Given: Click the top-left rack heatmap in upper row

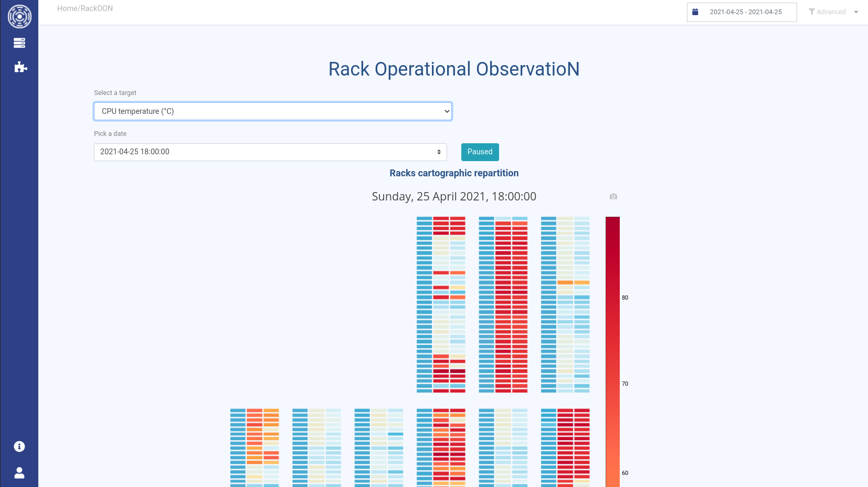Looking at the screenshot, I should 441,304.
